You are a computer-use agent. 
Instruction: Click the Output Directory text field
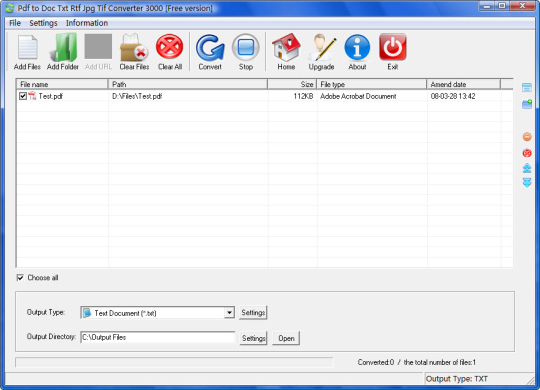click(158, 337)
